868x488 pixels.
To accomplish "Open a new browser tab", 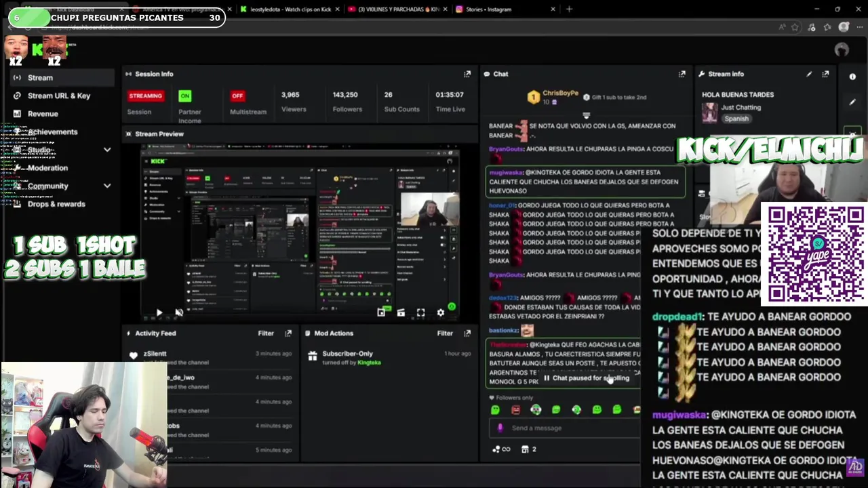I will click(x=569, y=9).
